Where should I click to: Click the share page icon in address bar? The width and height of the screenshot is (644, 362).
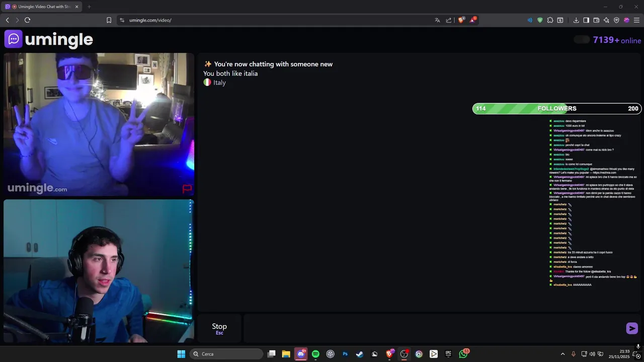point(449,20)
